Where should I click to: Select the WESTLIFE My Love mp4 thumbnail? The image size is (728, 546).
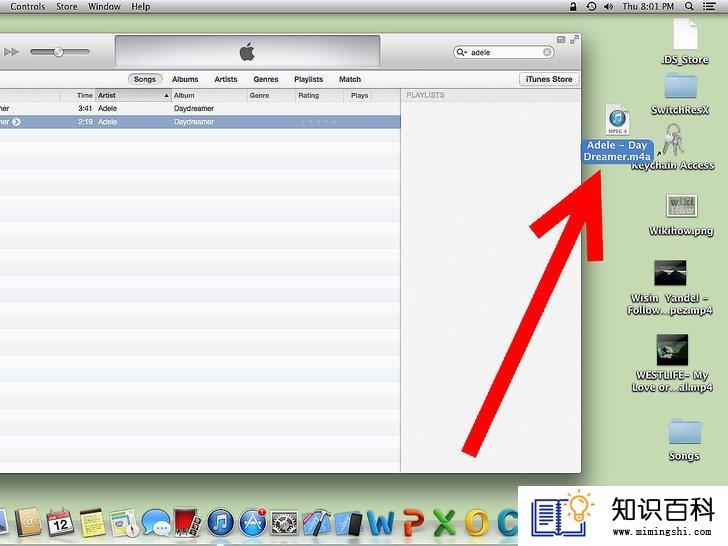coord(672,350)
